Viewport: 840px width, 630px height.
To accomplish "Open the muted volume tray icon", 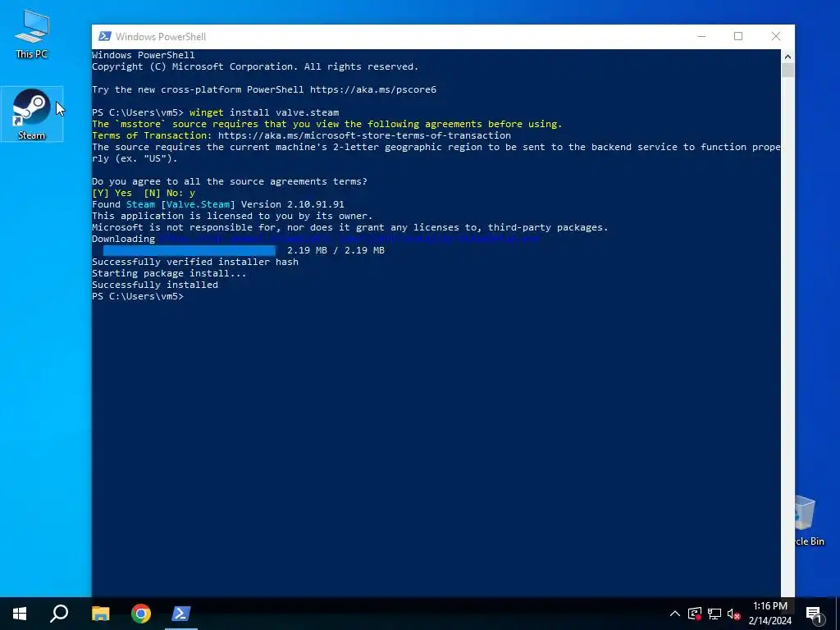I will pos(734,614).
